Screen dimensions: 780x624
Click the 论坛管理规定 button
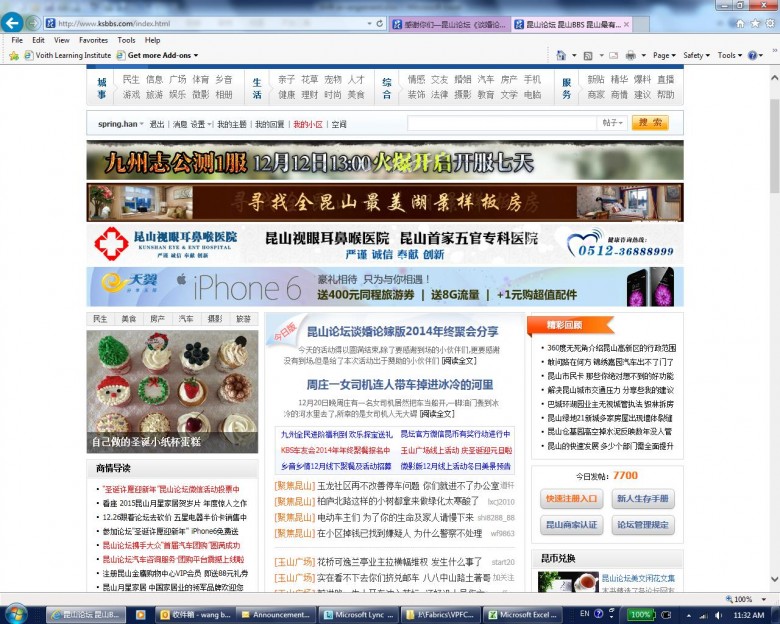point(643,525)
